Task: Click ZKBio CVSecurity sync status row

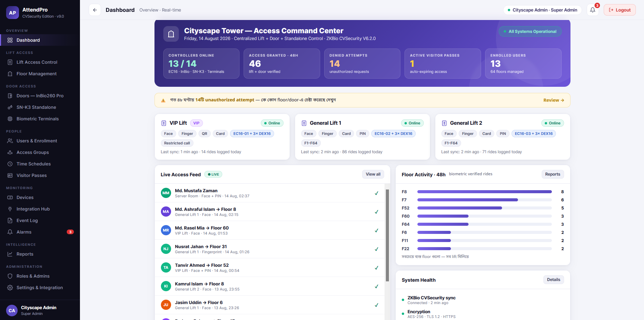Action: [483, 300]
